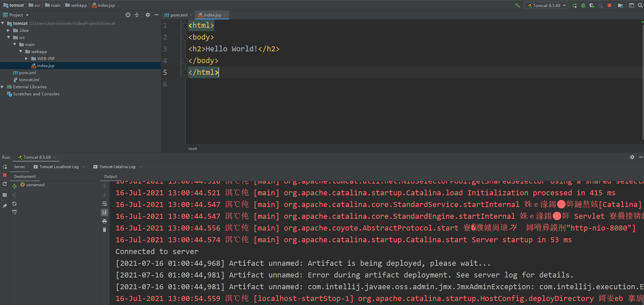Image resolution: width=644 pixels, height=305 pixels.
Task: Close Tomcat Catalina Log tab
Action: (x=140, y=167)
